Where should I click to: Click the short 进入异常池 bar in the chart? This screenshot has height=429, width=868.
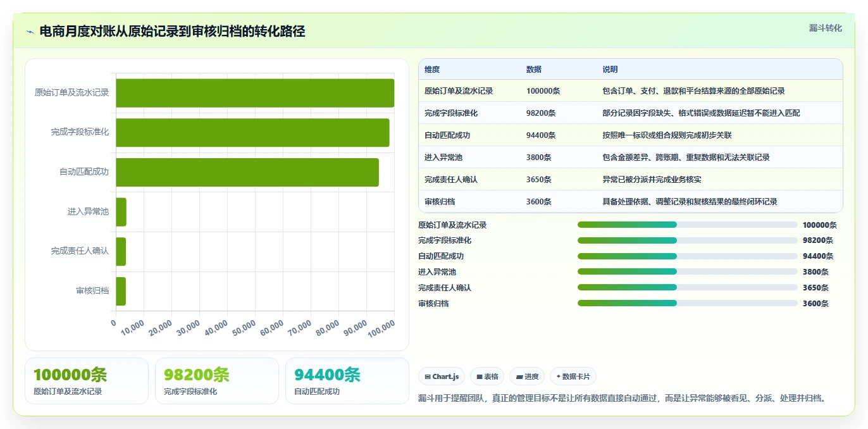[121, 212]
